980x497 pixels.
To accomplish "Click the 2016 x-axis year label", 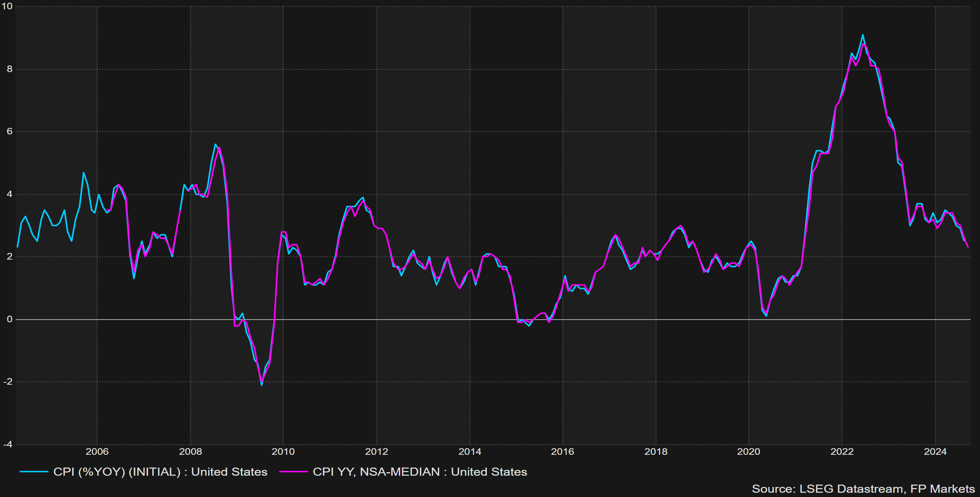I will tap(562, 452).
